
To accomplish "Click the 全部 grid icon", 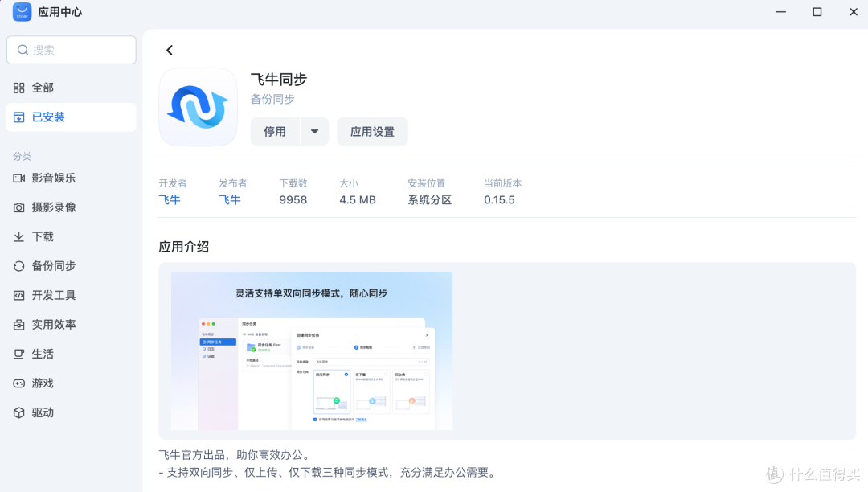I will 18,88.
